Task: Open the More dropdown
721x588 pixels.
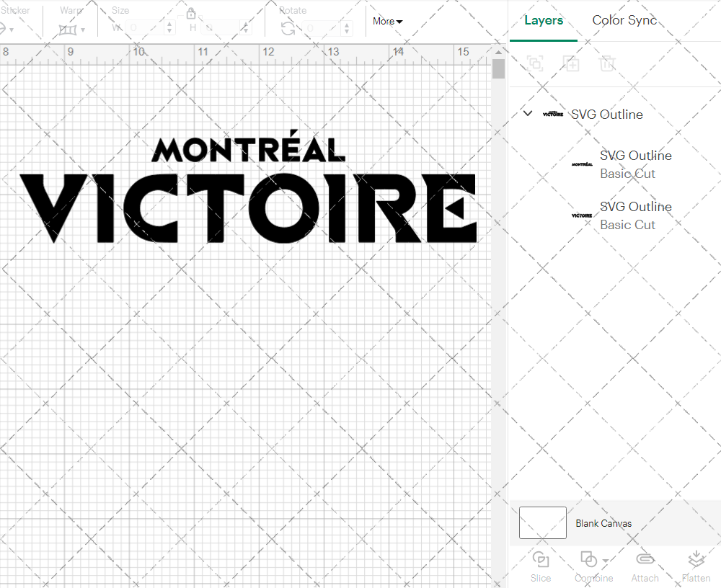Action: 387,22
